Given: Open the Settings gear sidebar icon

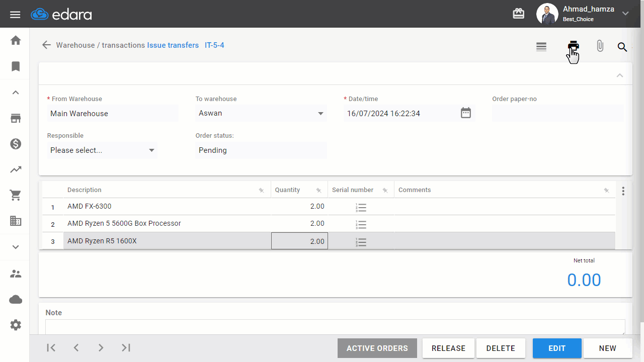Looking at the screenshot, I should point(16,325).
